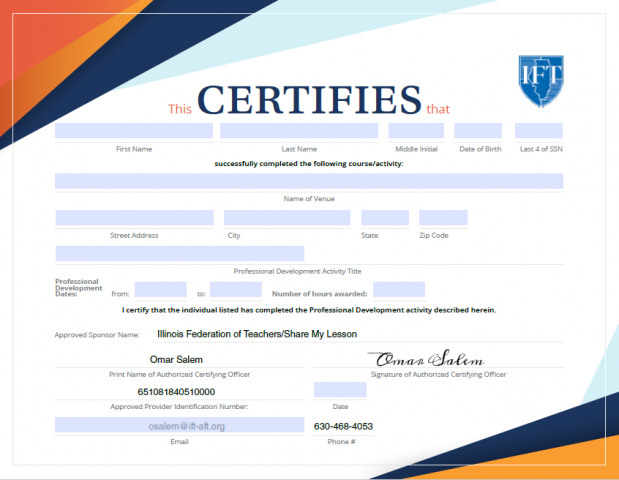Click the Street Address field
The image size is (619, 480).
click(x=135, y=218)
